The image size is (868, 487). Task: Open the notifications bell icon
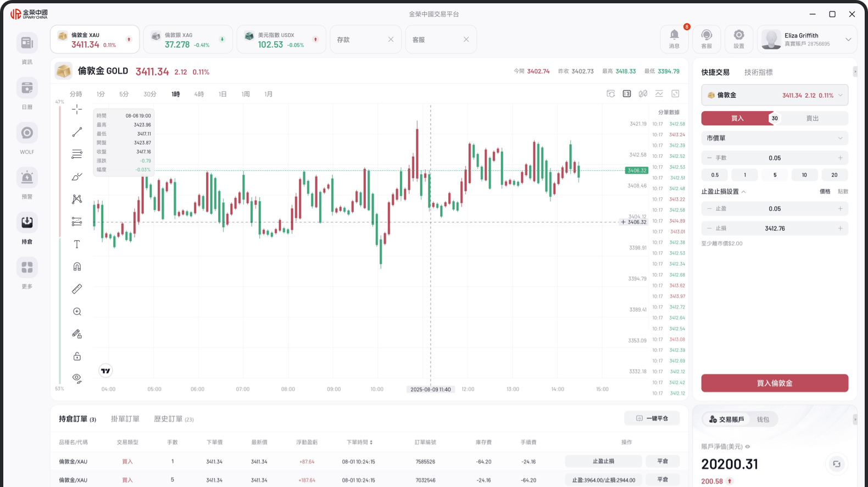click(674, 39)
